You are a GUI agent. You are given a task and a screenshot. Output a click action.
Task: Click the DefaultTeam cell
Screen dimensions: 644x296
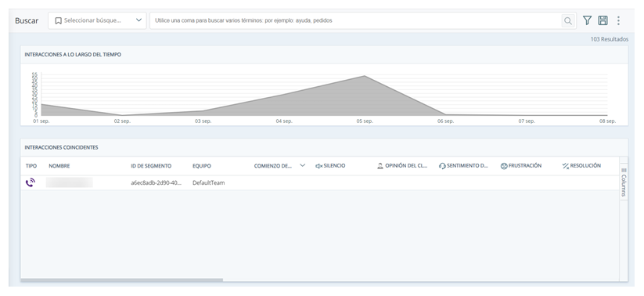[209, 183]
